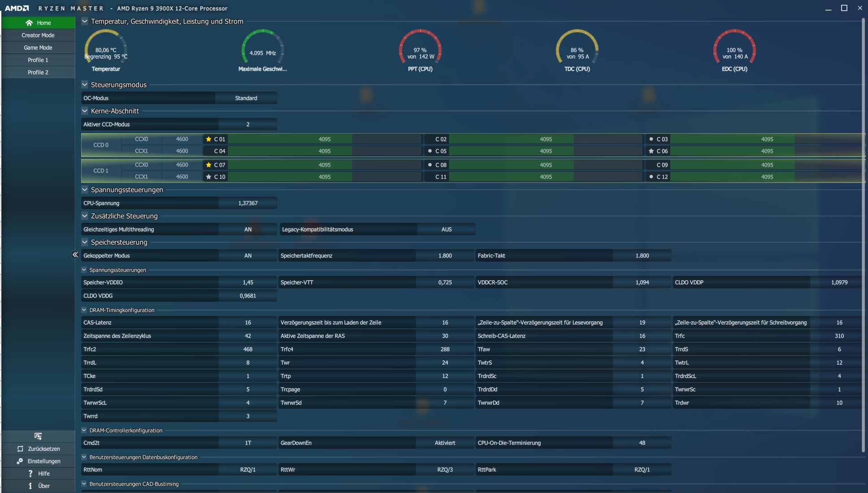This screenshot has height=493, width=868.
Task: Select Game Mode in sidebar
Action: coord(38,48)
